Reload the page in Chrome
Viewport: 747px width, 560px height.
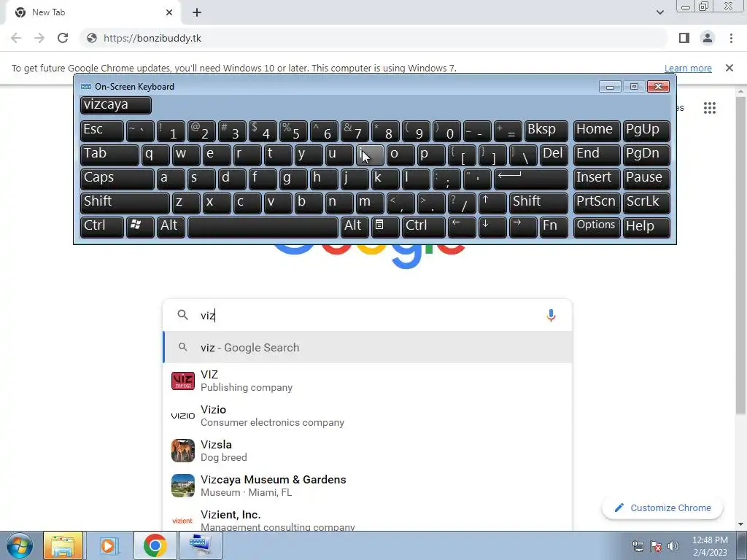63,38
